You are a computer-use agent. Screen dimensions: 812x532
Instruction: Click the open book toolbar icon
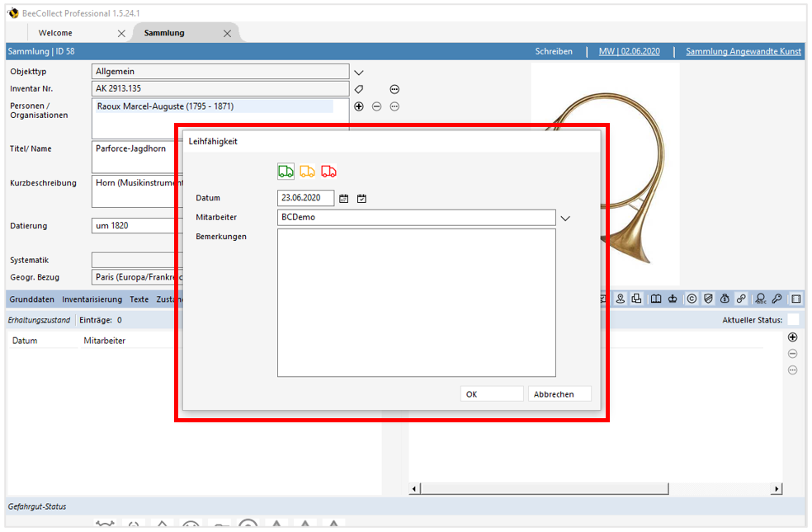tap(654, 299)
